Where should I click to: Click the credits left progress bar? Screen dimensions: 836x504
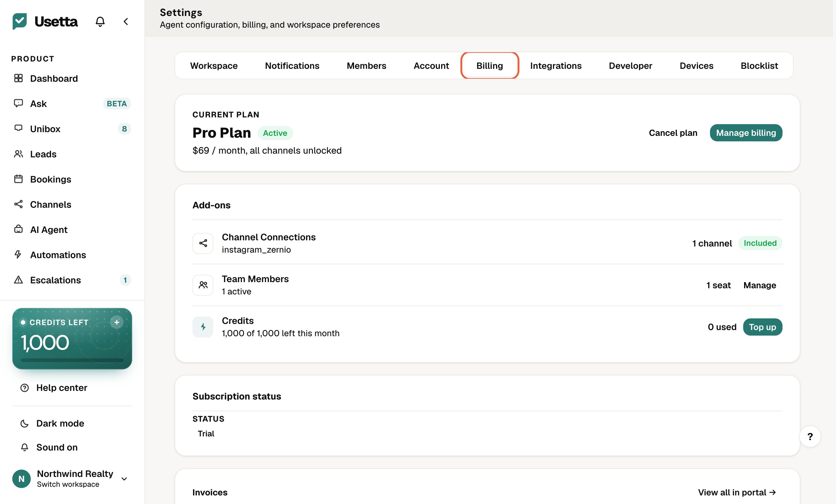72,360
